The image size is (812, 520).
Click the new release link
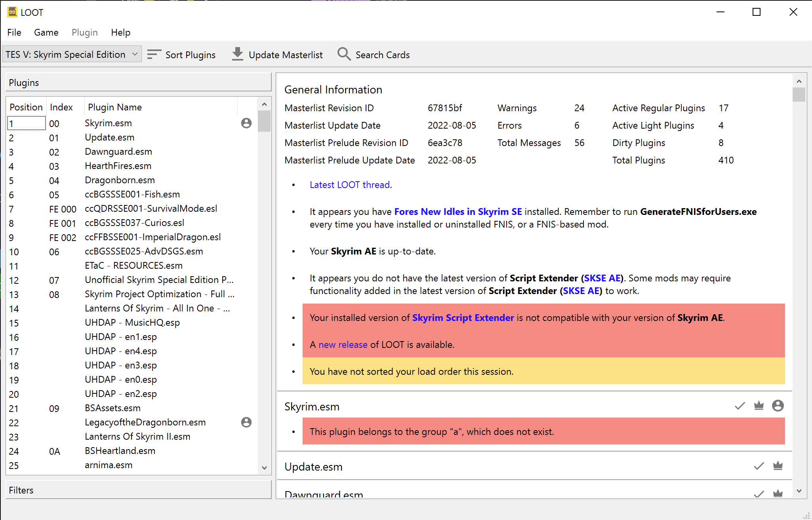click(343, 344)
